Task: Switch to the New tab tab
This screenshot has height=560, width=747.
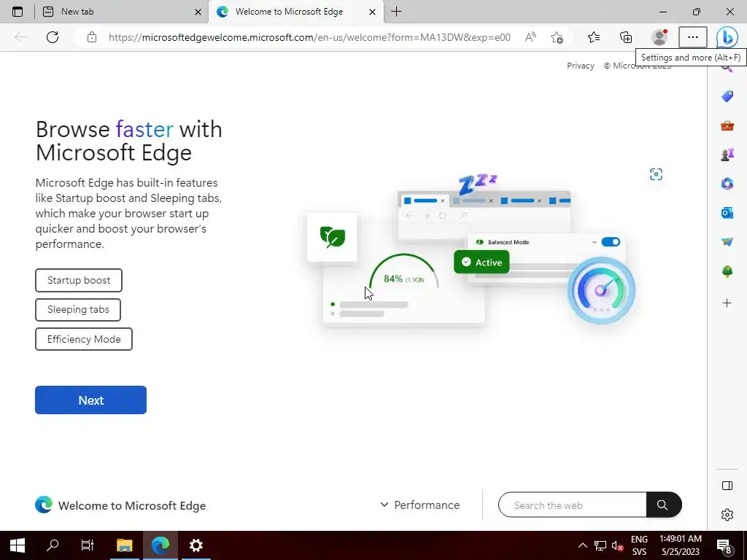Action: pos(122,12)
